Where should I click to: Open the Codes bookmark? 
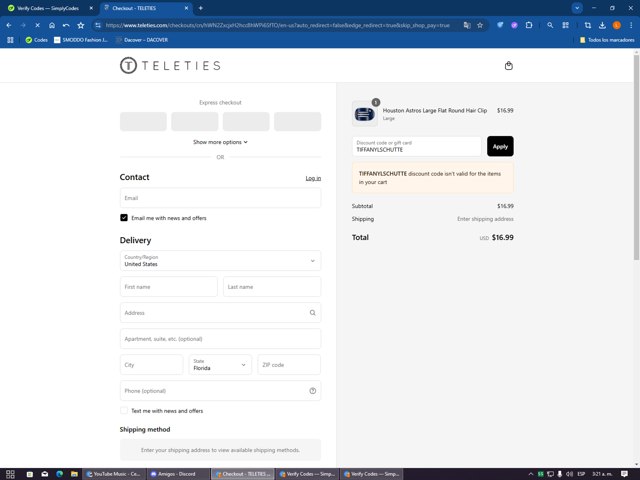(37, 40)
